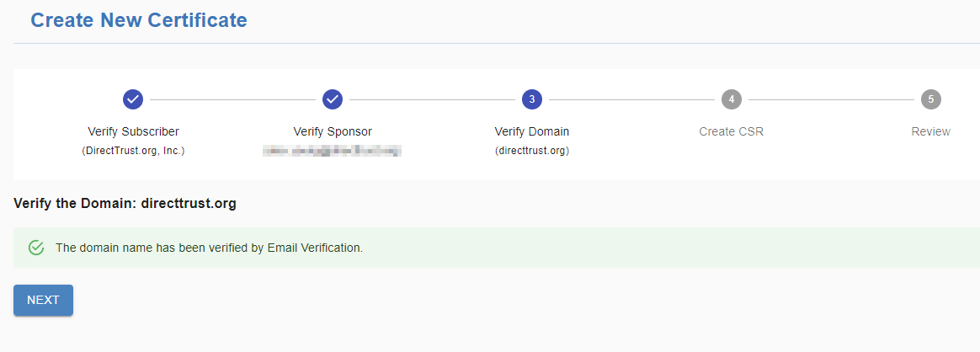Select the (directtrust.org) text under Verify Domain

tap(532, 151)
